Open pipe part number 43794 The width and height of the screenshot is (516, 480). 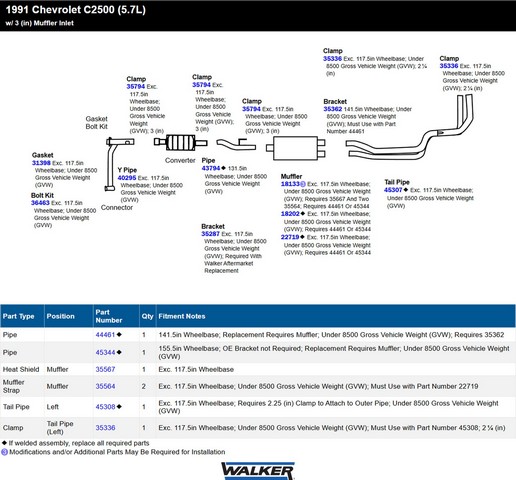[x=211, y=168]
